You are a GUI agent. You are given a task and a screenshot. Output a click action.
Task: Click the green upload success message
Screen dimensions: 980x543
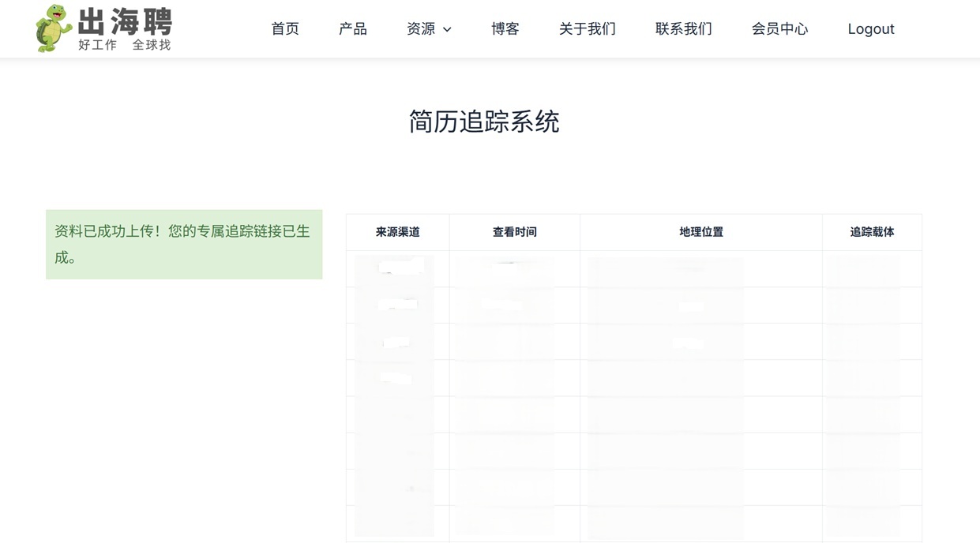coord(184,245)
